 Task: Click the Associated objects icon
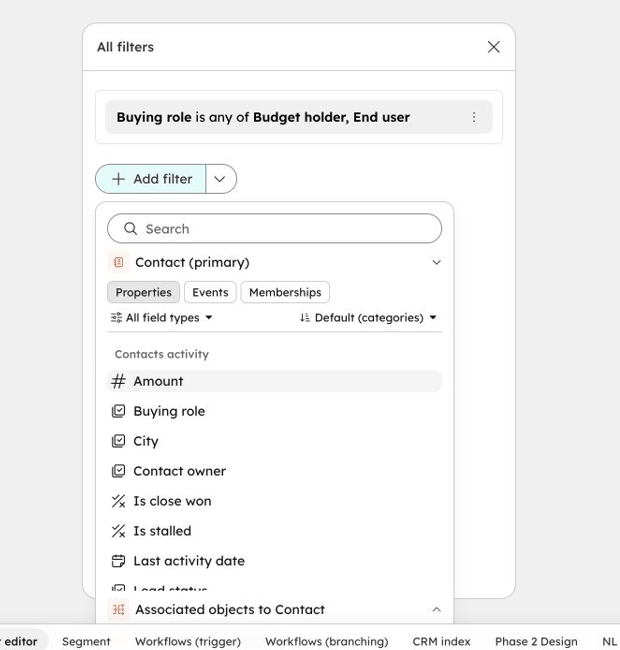coord(118,609)
